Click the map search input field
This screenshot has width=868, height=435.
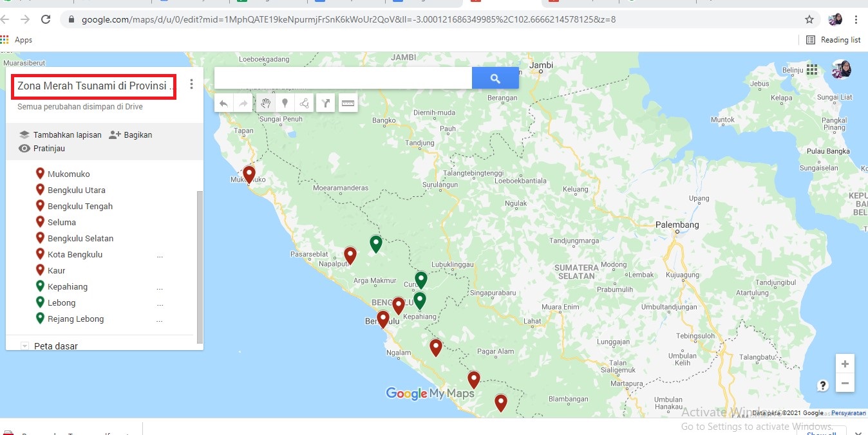(x=343, y=79)
